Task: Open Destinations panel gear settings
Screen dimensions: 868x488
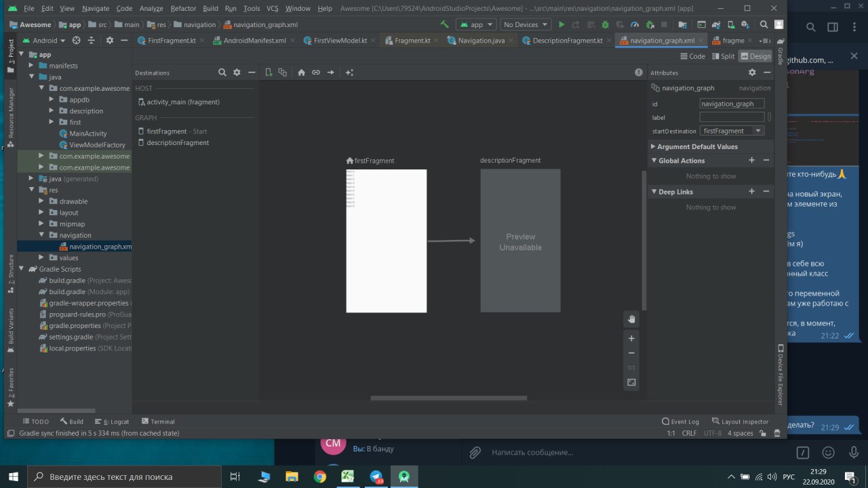Action: pyautogui.click(x=237, y=73)
